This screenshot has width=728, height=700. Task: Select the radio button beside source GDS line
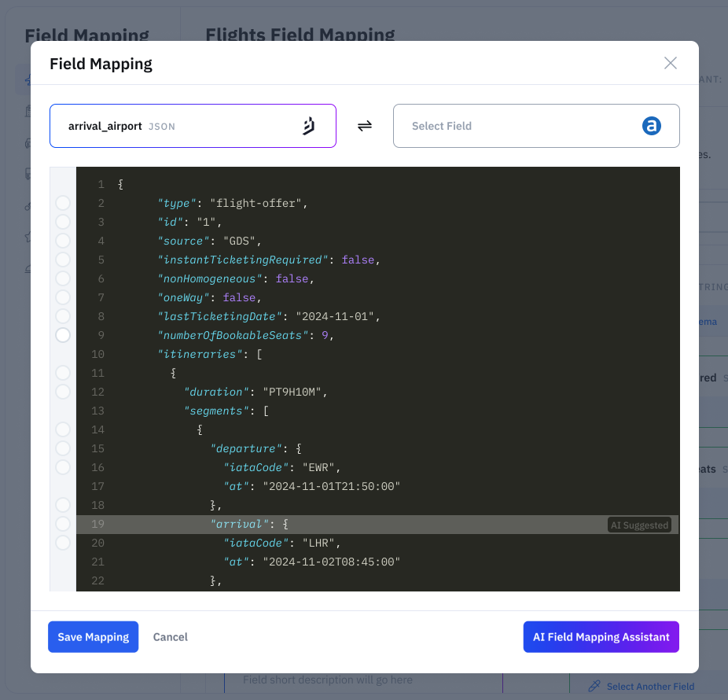63,241
